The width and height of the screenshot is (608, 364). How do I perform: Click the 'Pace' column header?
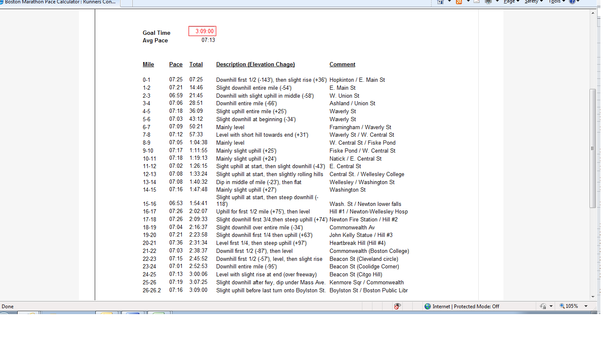click(x=176, y=64)
